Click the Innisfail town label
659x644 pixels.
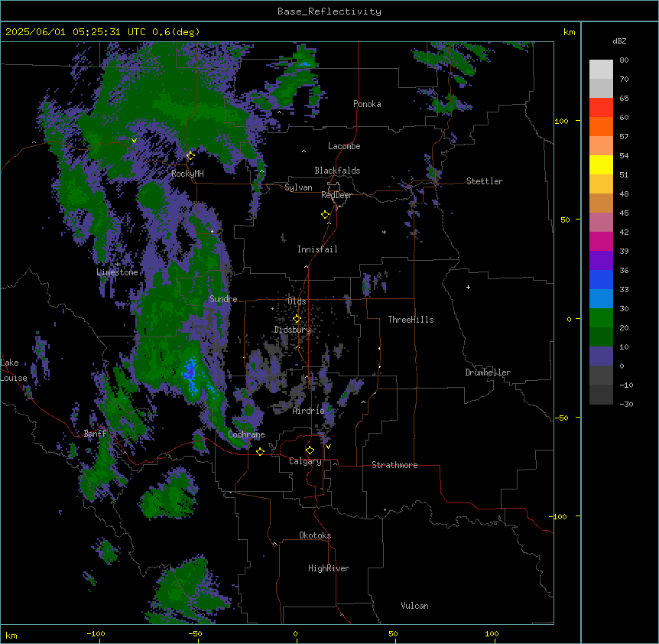pos(317,249)
